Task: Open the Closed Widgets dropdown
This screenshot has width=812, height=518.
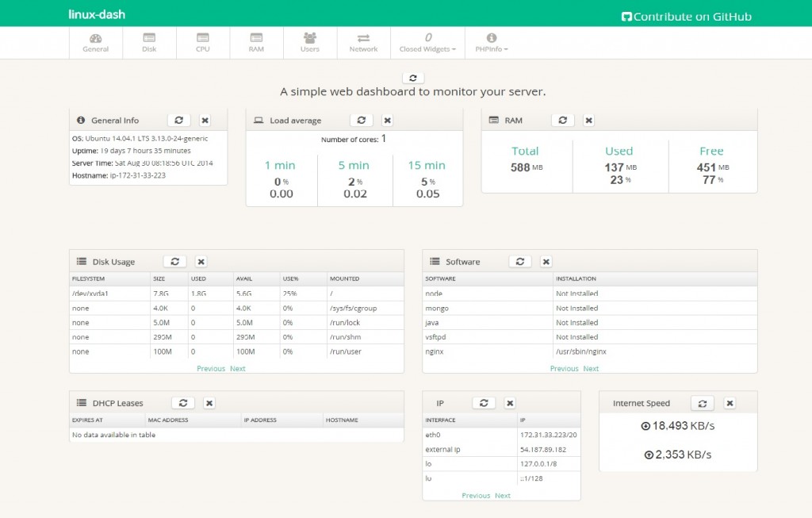Action: pos(427,43)
